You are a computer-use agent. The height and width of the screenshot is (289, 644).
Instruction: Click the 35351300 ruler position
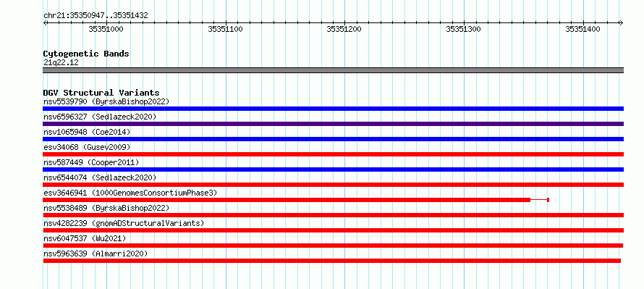463,29
